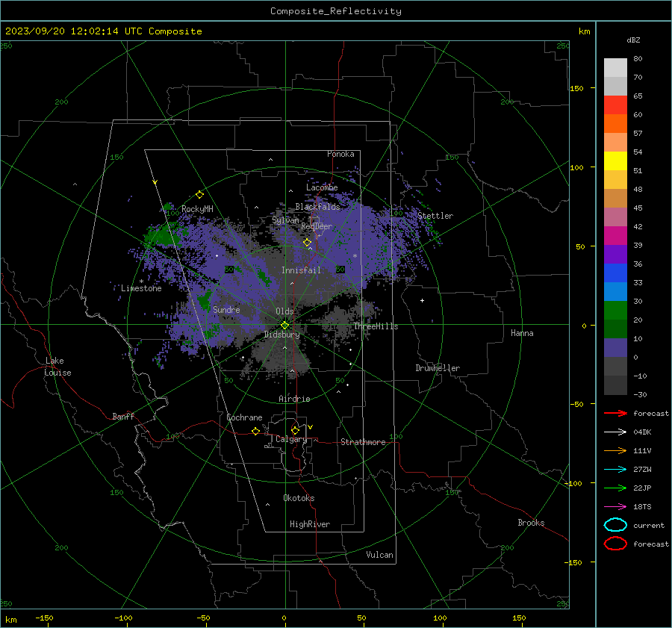Viewport: 672px width, 628px height.
Task: Click the red 60–65 dBZ color swatch
Action: pyautogui.click(x=615, y=105)
